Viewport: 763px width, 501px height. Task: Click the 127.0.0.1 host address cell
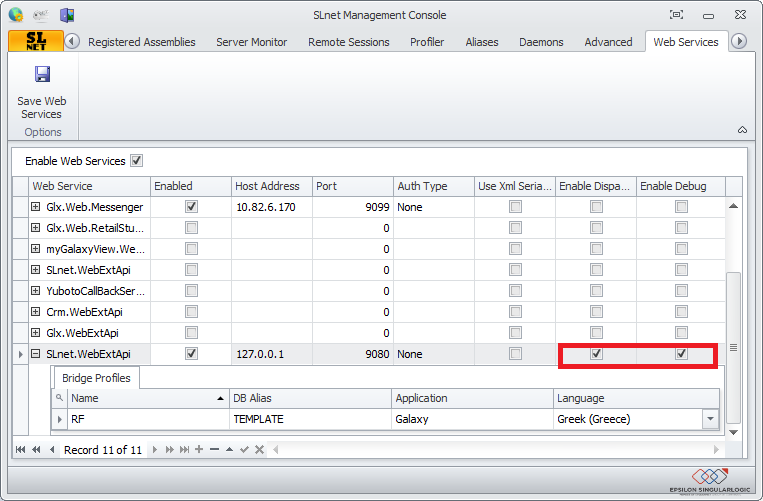point(272,354)
